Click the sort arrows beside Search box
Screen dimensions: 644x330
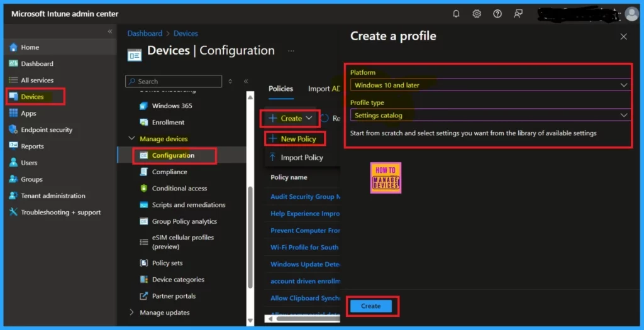click(230, 81)
